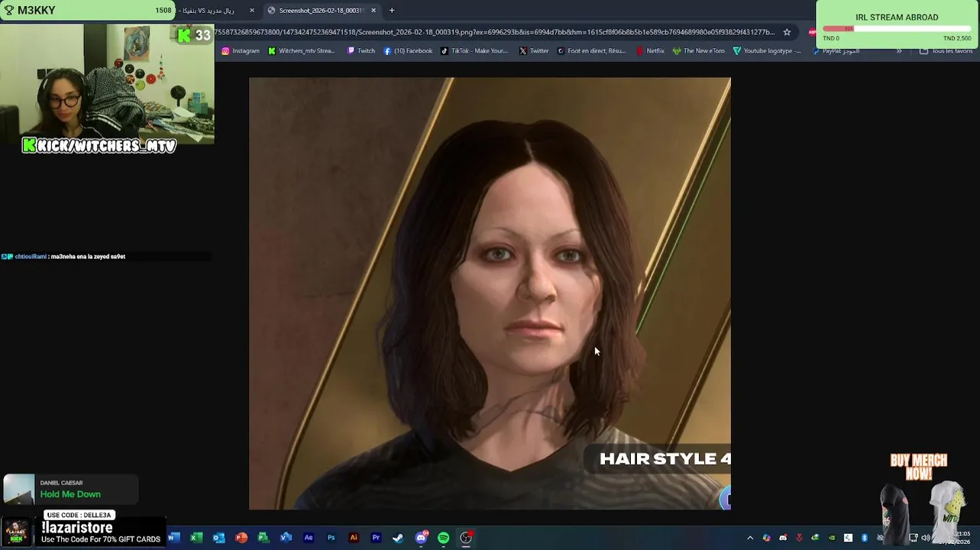
Task: Show hidden system tray icons
Action: (x=750, y=538)
